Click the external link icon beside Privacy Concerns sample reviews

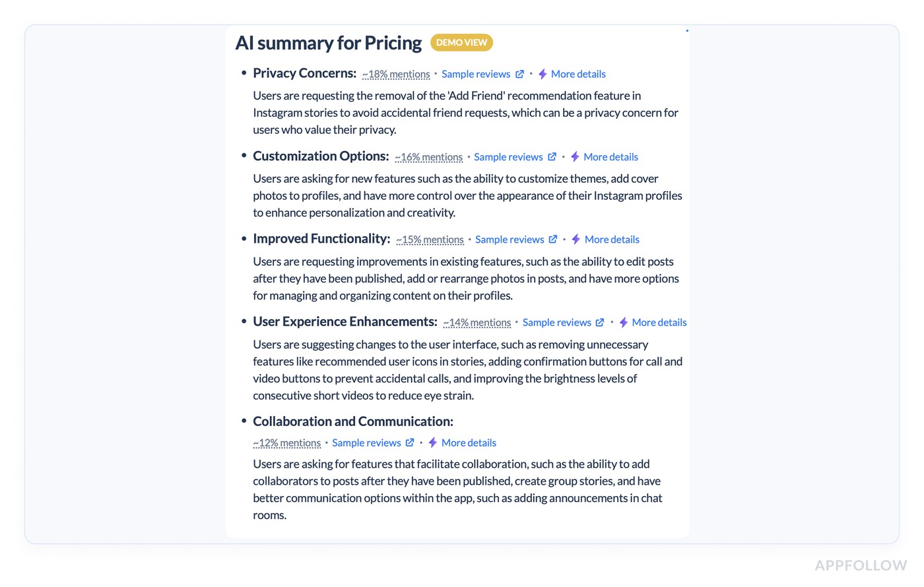click(520, 74)
